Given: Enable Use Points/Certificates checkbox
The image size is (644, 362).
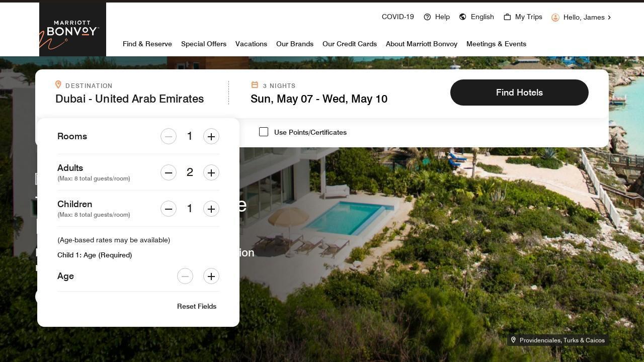Looking at the screenshot, I should (x=264, y=132).
